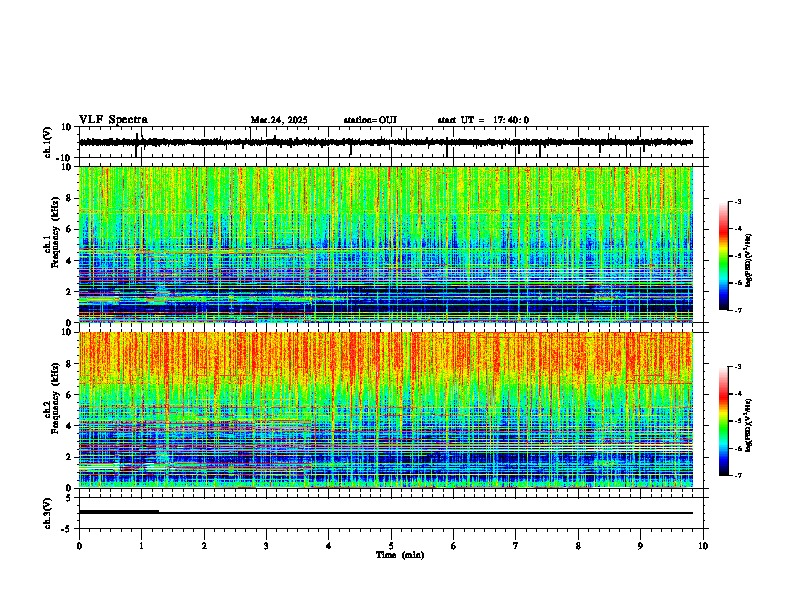This screenshot has width=792, height=612.
Task: Click the time axis tick label 0
Action: (79, 546)
